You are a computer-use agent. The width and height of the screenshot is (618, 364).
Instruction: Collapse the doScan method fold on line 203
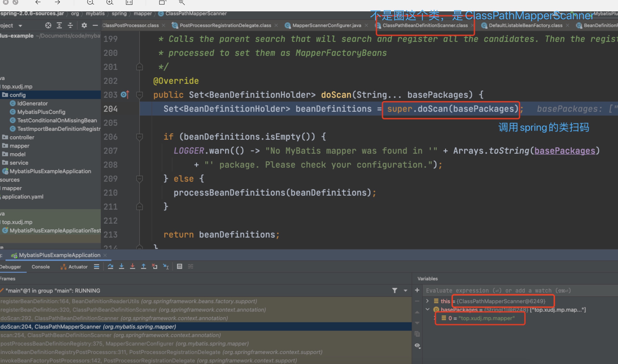click(139, 95)
